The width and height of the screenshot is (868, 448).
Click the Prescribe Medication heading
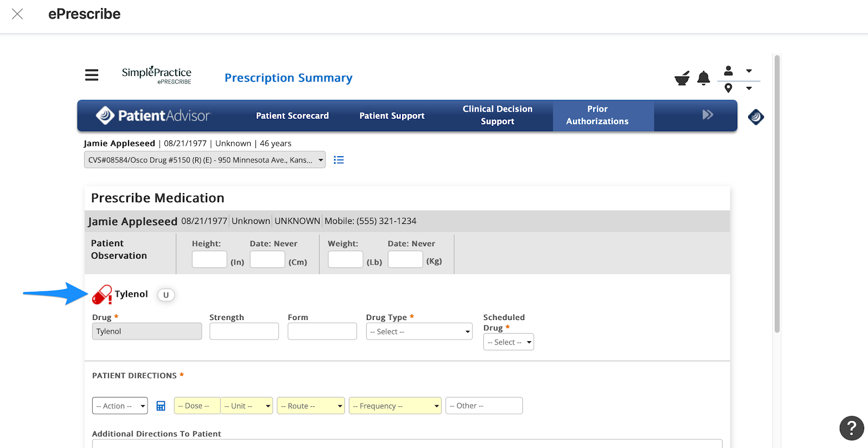(158, 198)
